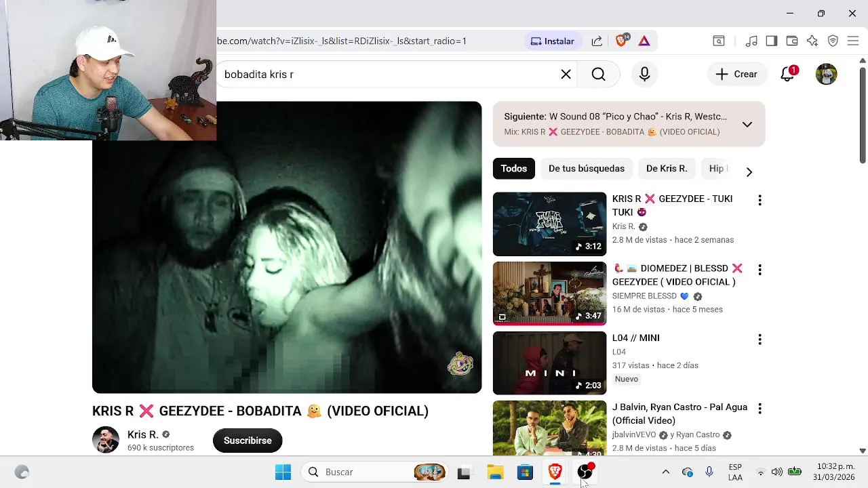The image size is (868, 488).
Task: Click the microphone tray icon
Action: pyautogui.click(x=709, y=472)
